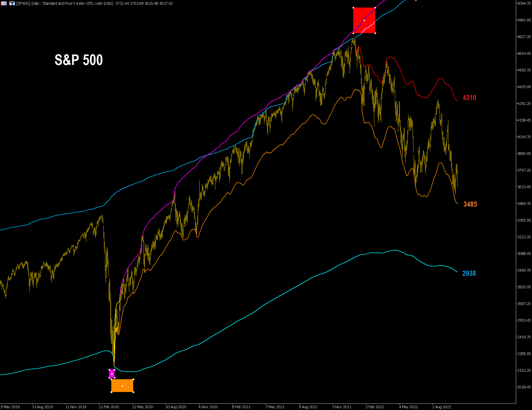
Task: Click the 3 Nov 2021 date label
Action: (342, 407)
